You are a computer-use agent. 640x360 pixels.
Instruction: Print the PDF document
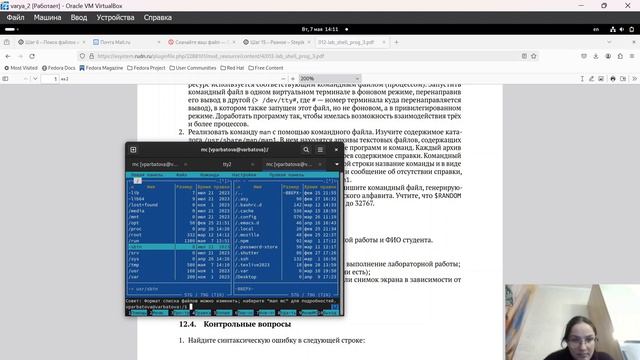(x=613, y=78)
